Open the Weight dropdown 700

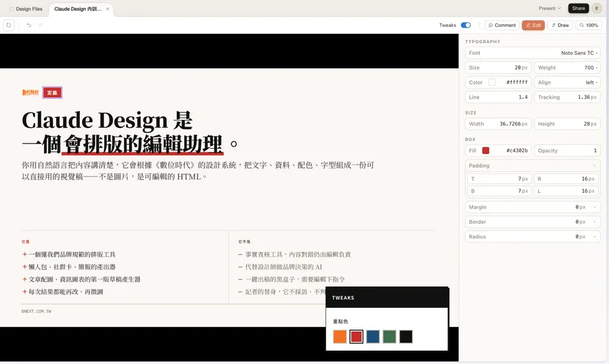pos(567,68)
